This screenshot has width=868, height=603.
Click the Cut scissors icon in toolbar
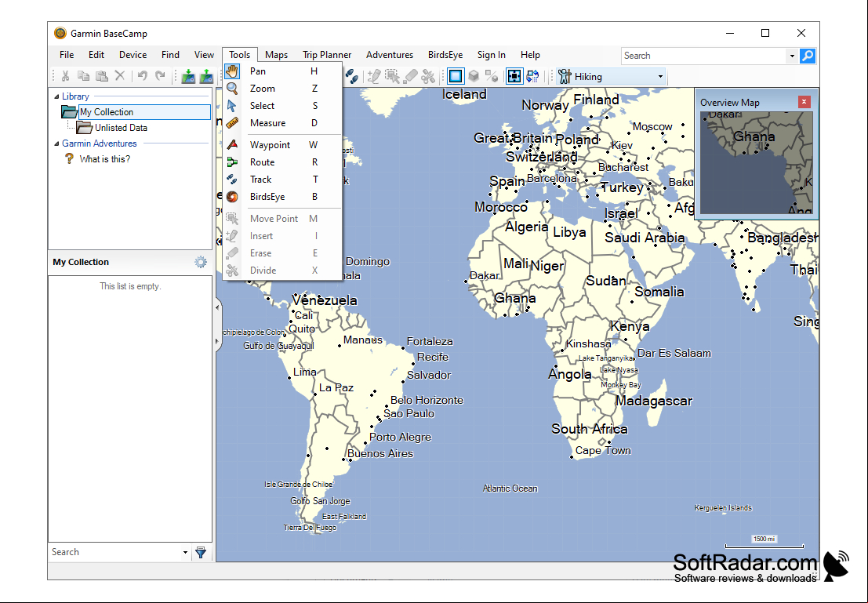pyautogui.click(x=65, y=76)
